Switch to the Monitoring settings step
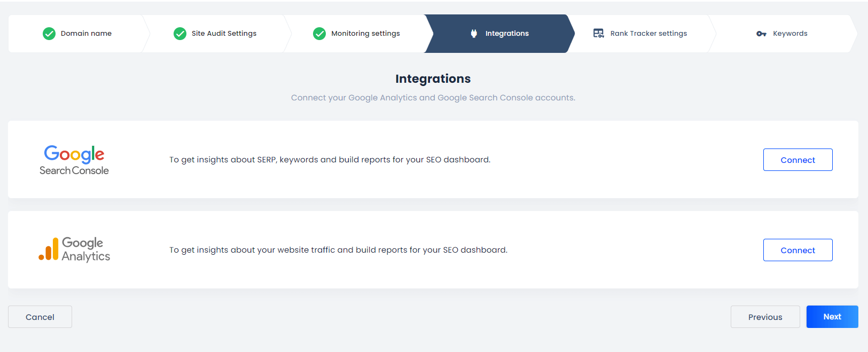The image size is (868, 352). click(365, 34)
